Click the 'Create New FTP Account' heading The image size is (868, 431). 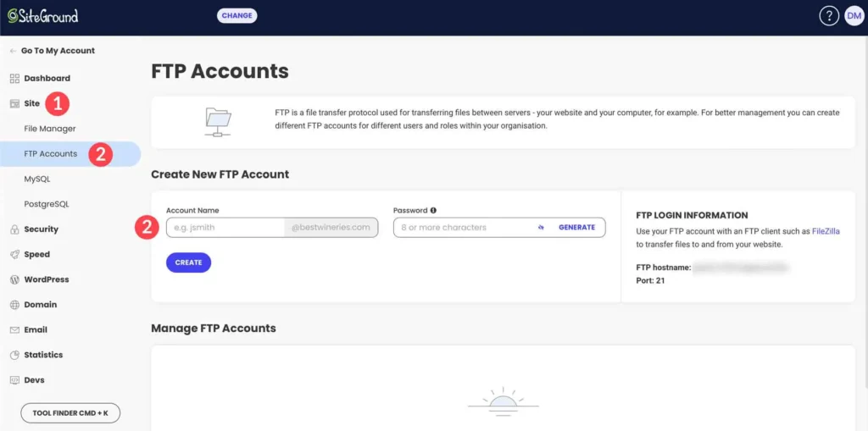[x=220, y=174]
